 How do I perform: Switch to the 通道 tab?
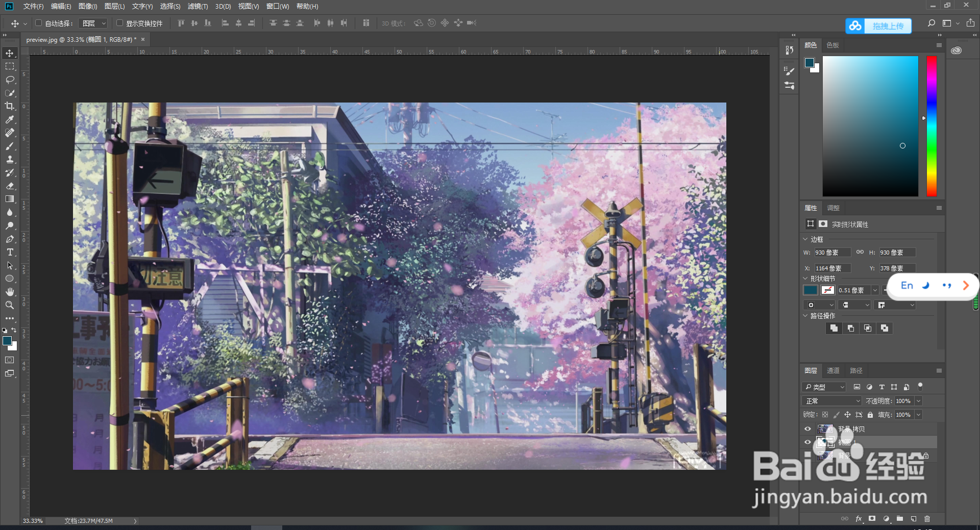[x=833, y=370]
